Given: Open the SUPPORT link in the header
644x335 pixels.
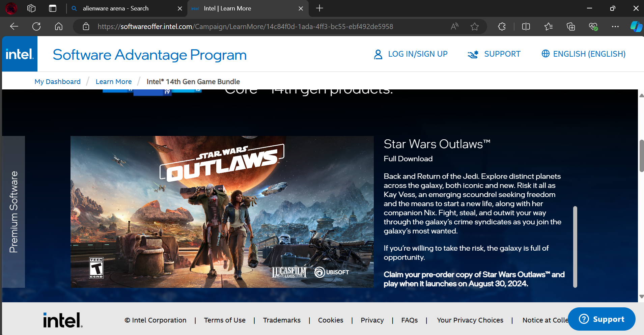Looking at the screenshot, I should 502,54.
